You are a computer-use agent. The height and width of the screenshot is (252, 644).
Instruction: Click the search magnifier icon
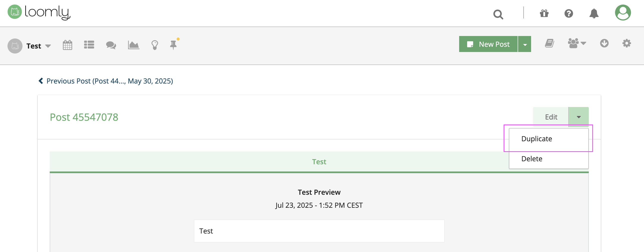[498, 14]
